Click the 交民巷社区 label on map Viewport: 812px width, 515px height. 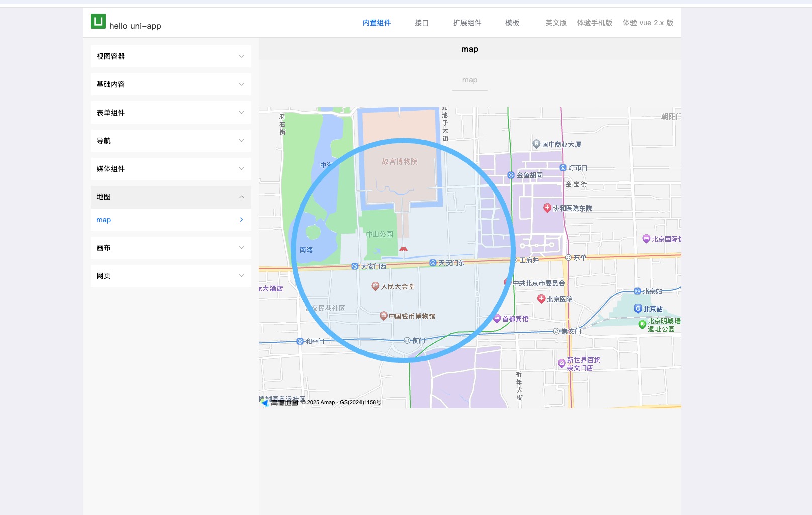326,308
